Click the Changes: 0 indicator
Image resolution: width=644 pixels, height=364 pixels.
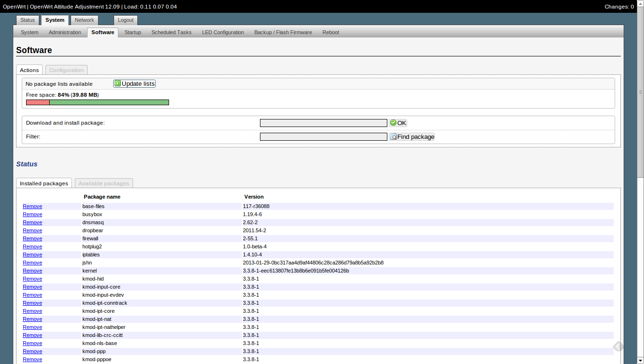click(619, 7)
